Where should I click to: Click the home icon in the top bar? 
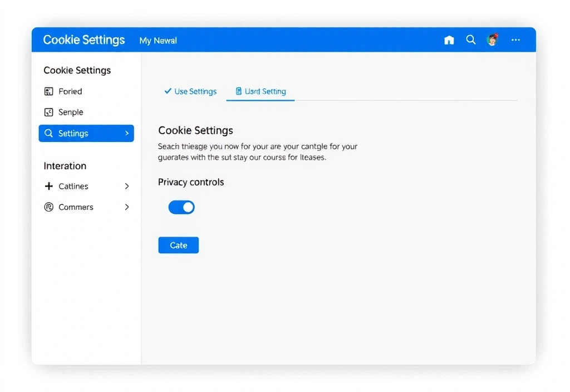click(449, 40)
